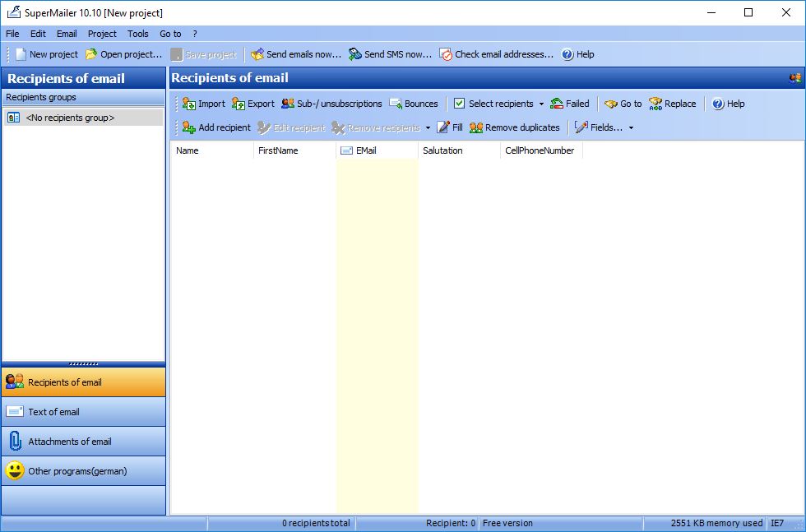Open the Bounces tool
The width and height of the screenshot is (806, 532).
414,104
